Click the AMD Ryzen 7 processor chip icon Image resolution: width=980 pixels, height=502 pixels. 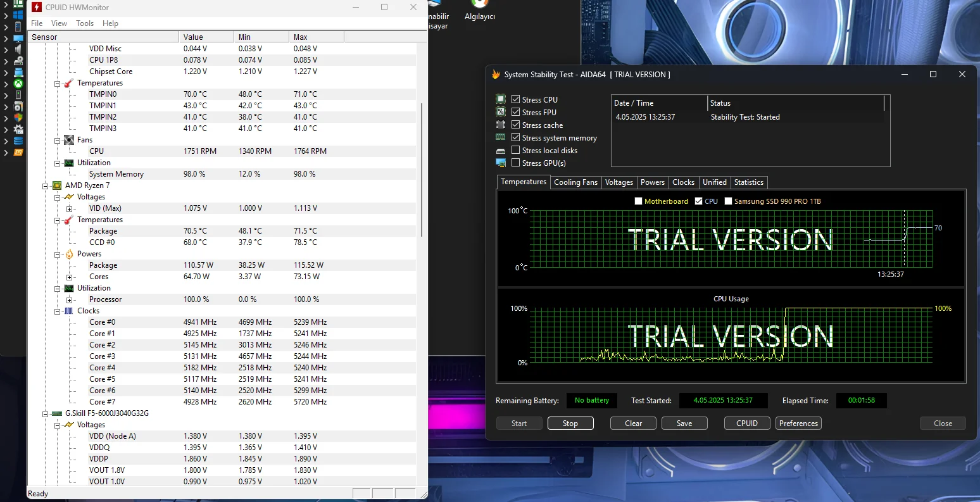(57, 185)
